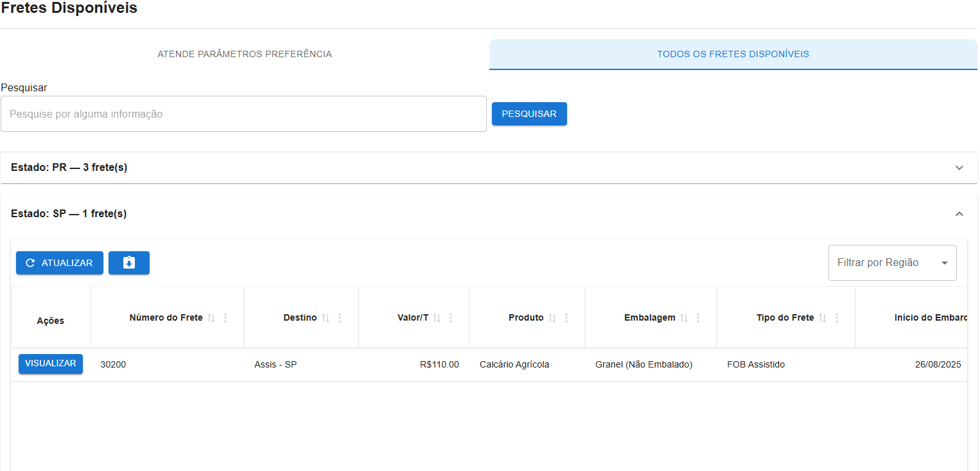This screenshot has height=471, width=980.
Task: Select Todos os Fretes Disponíveis tab
Action: click(733, 55)
